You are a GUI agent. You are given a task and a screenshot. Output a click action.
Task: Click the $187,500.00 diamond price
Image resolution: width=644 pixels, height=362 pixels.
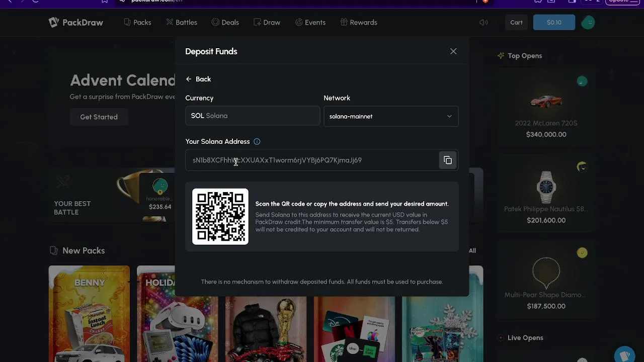pyautogui.click(x=546, y=306)
